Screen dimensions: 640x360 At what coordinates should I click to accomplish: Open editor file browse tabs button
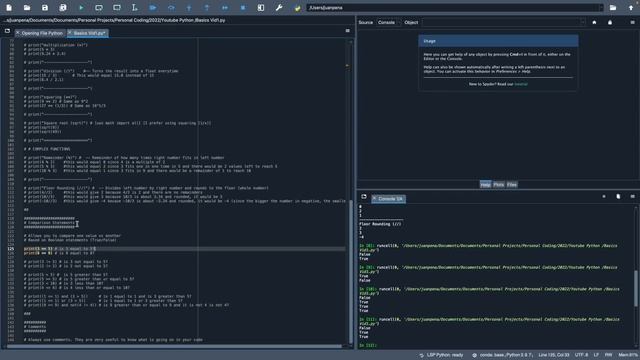click(7, 31)
